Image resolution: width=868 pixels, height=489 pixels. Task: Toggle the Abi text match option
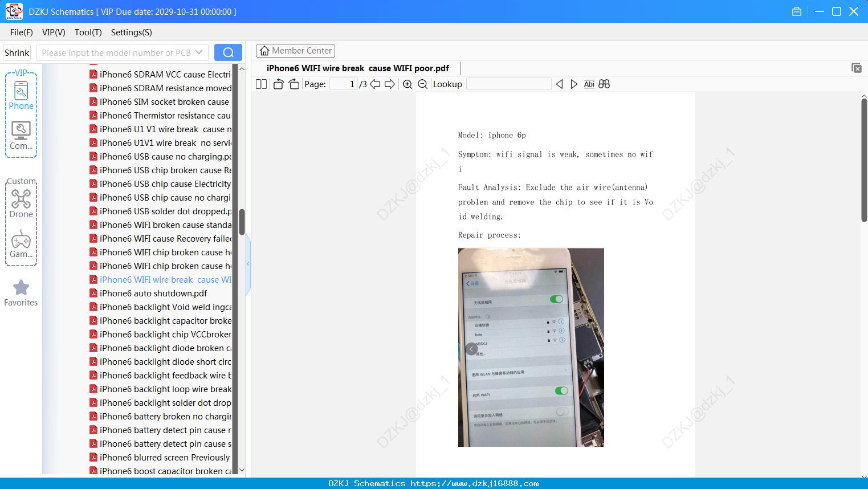589,84
